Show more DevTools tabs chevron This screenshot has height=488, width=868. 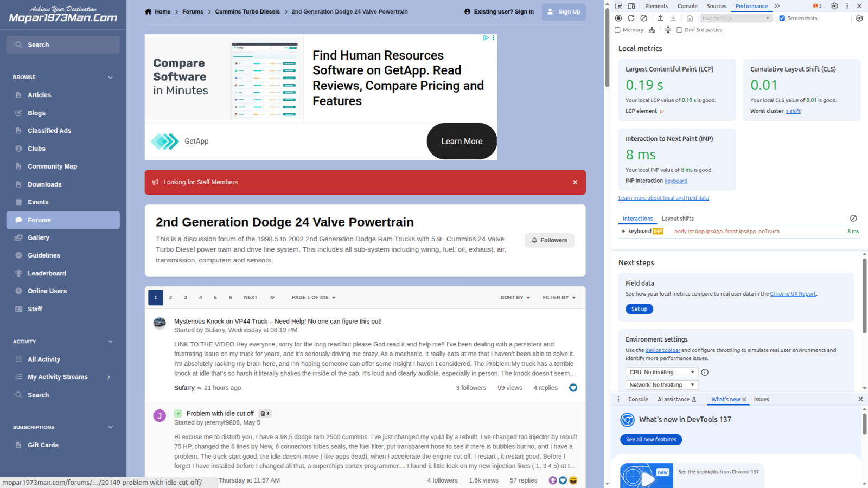pyautogui.click(x=777, y=6)
